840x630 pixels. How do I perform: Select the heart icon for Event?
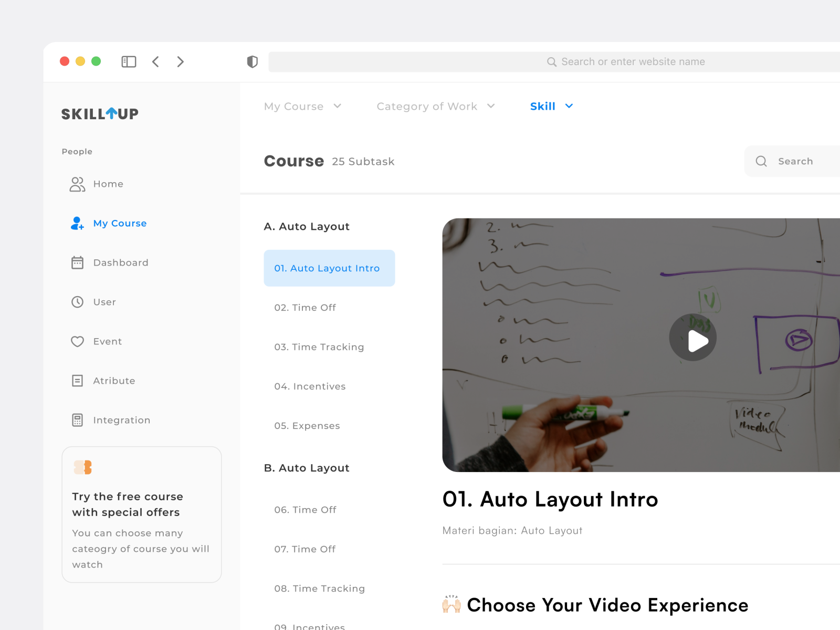(x=77, y=341)
